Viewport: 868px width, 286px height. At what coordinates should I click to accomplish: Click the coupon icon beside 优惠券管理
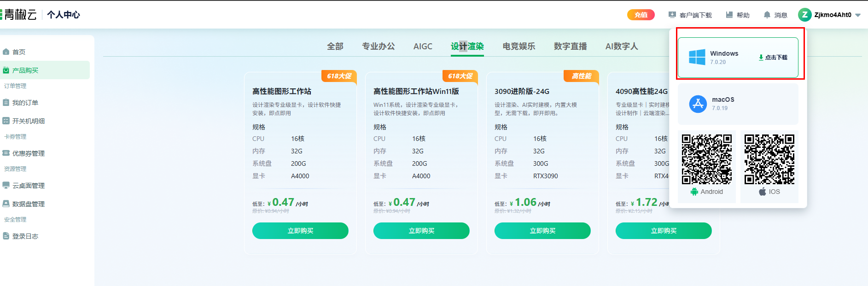(x=6, y=153)
